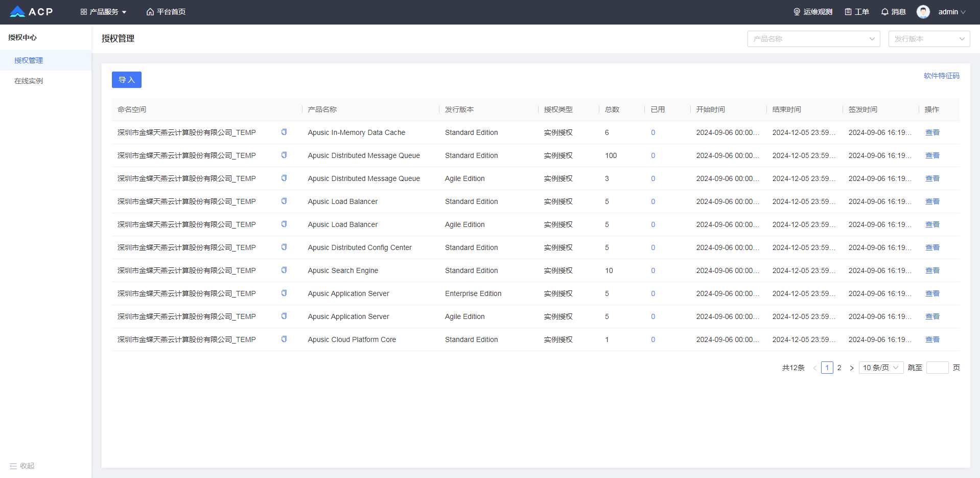View 查看 for In-Memory Data Cache license
Image resolution: width=980 pixels, height=478 pixels.
(x=932, y=132)
